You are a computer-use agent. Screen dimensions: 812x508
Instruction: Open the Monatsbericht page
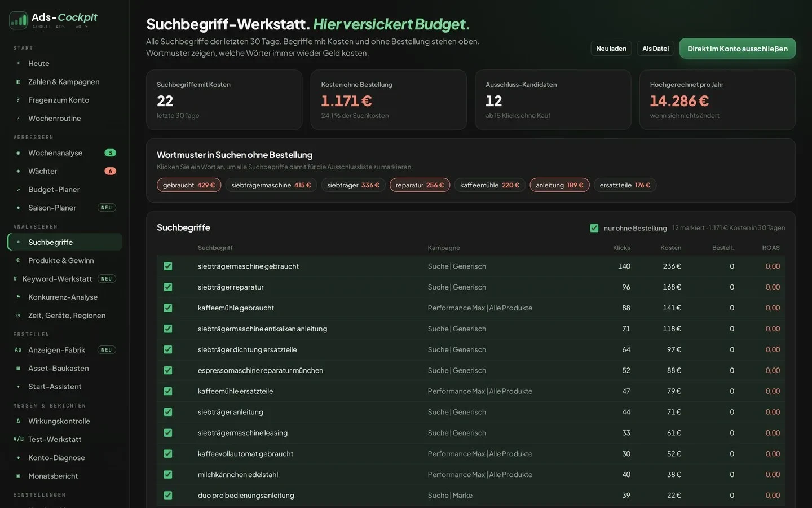[65, 476]
